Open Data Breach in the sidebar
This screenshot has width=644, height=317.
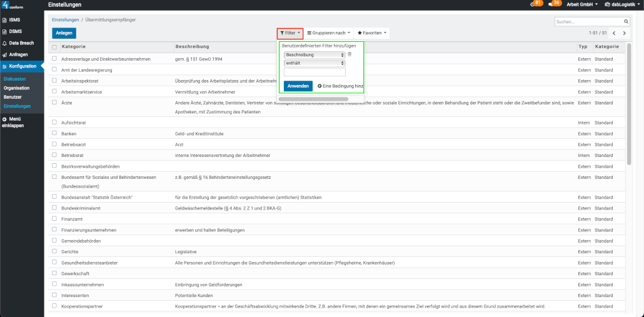[21, 43]
